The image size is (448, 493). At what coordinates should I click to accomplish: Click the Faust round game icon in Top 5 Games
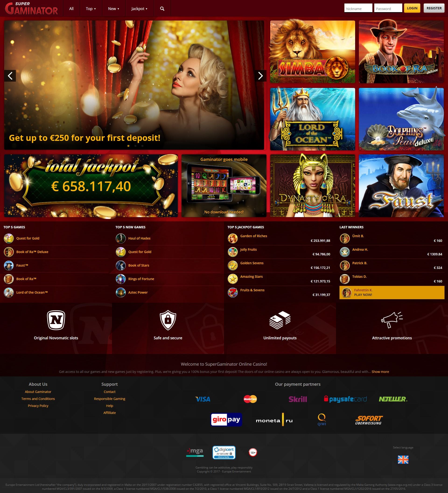[9, 266]
